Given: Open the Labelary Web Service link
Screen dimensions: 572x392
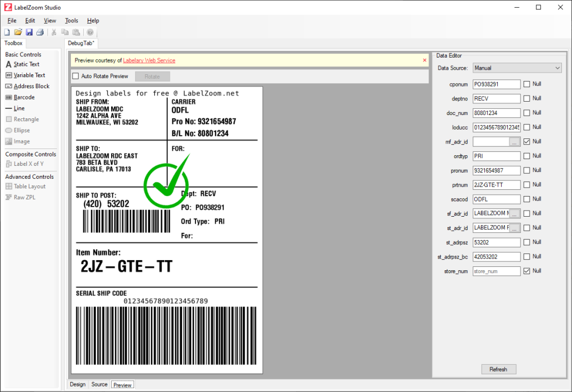Looking at the screenshot, I should click(x=149, y=60).
